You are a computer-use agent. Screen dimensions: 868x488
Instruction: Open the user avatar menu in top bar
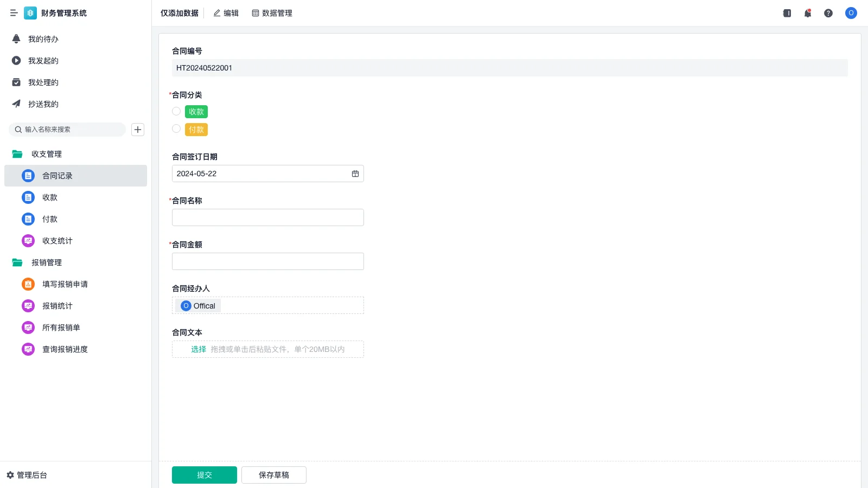(851, 13)
